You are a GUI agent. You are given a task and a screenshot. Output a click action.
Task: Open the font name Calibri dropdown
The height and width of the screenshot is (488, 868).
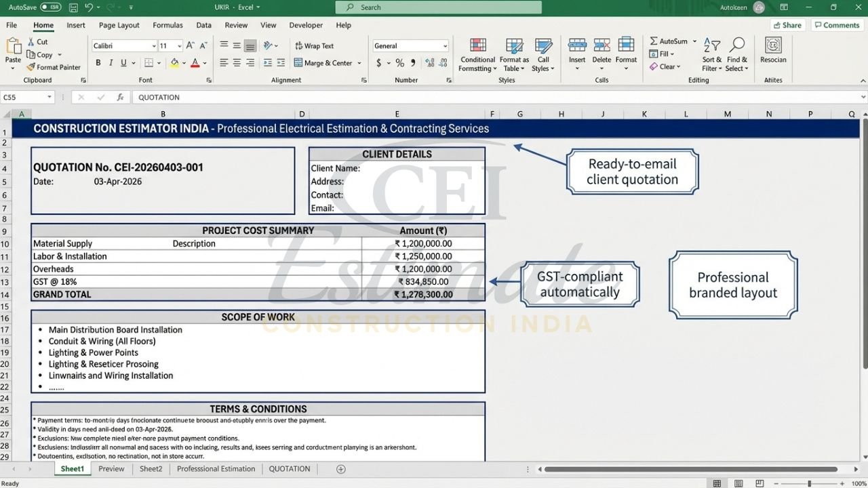[x=153, y=46]
